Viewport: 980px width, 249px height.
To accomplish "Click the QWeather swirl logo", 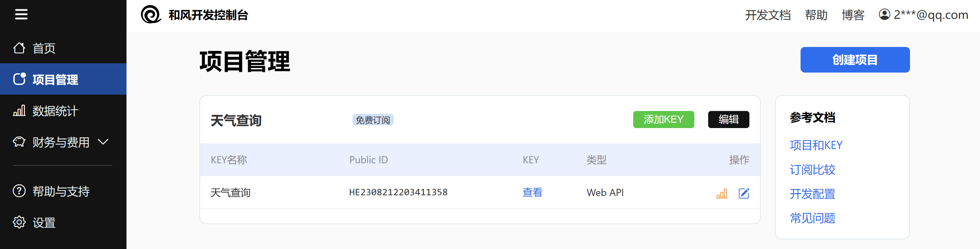I will [x=151, y=15].
